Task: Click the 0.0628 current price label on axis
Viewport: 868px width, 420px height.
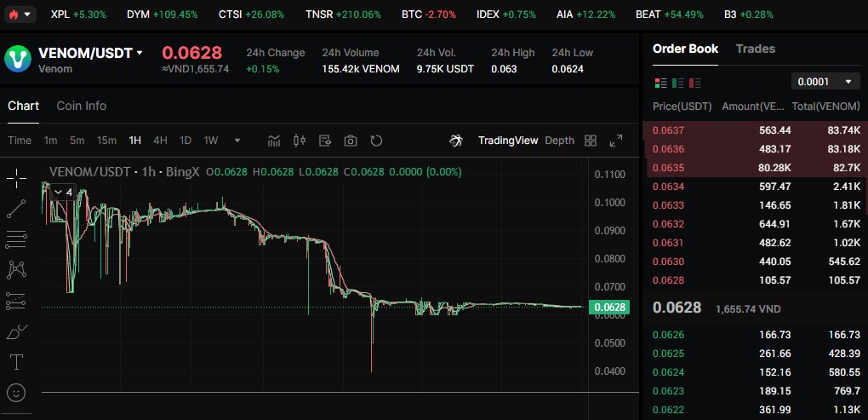Action: coord(609,307)
